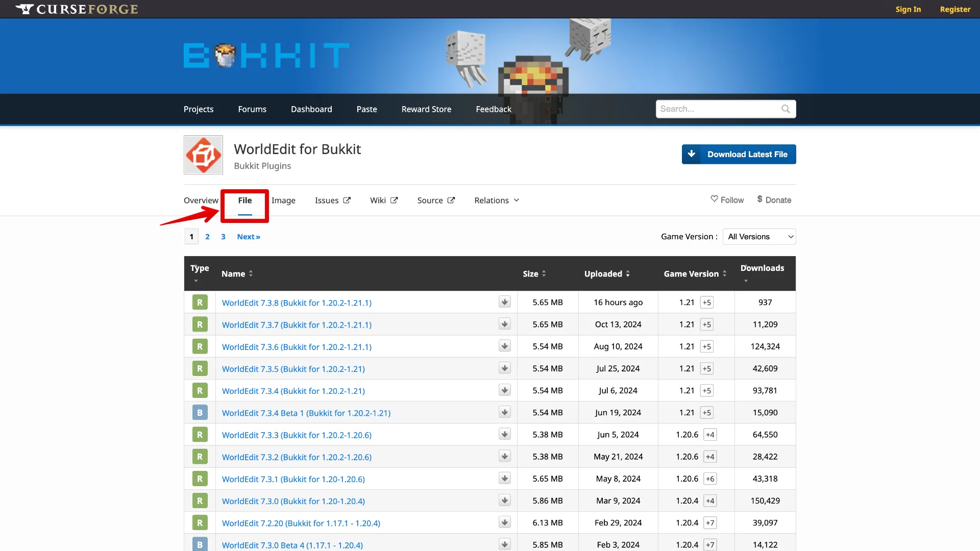This screenshot has height=551, width=980.
Task: Open the Paste menu item
Action: coord(367,109)
